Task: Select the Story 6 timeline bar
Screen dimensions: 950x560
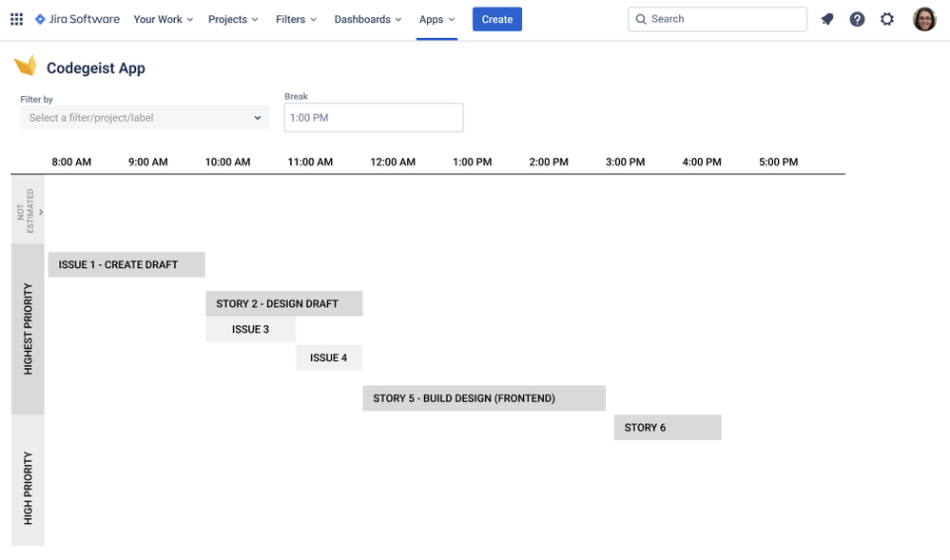Action: pos(667,428)
